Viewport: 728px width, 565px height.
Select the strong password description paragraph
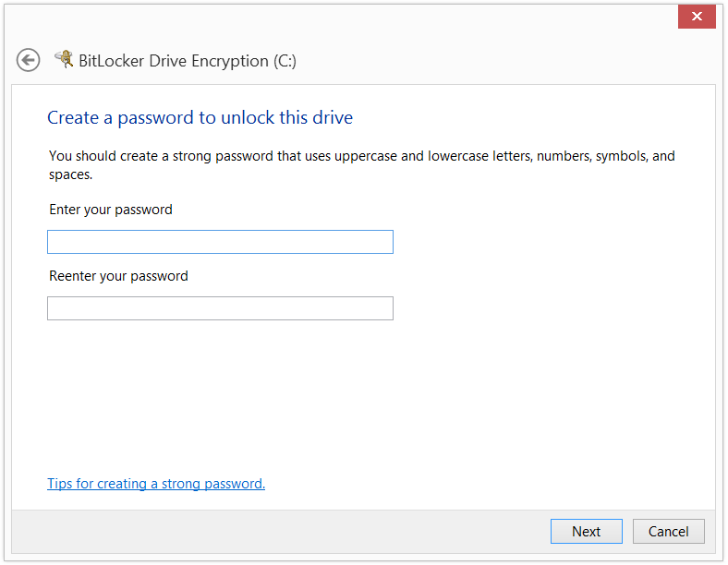click(x=361, y=165)
